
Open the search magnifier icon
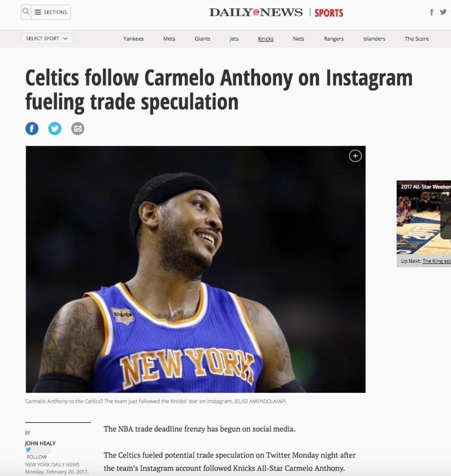tap(26, 12)
